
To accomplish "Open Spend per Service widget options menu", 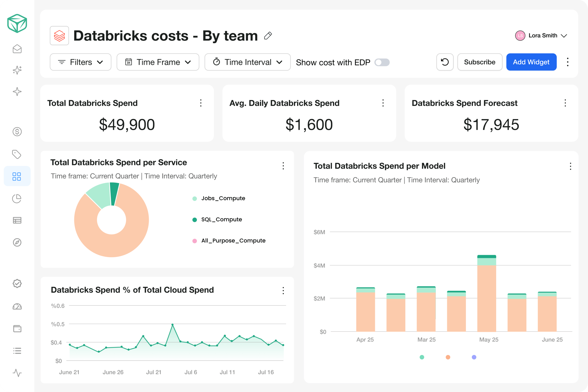I will click(283, 166).
